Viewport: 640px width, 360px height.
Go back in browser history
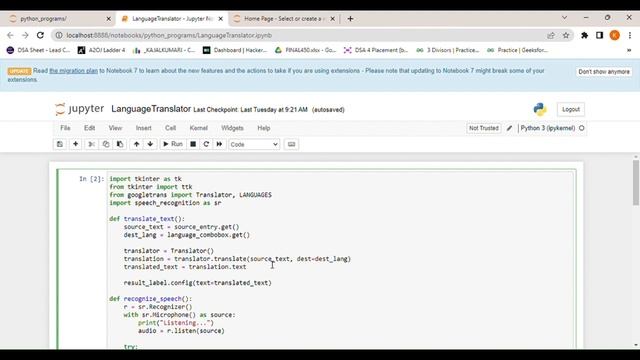pos(10,36)
